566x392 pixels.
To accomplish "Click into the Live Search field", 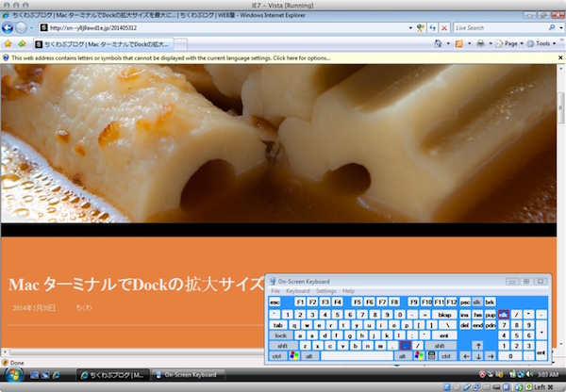I will click(x=500, y=27).
